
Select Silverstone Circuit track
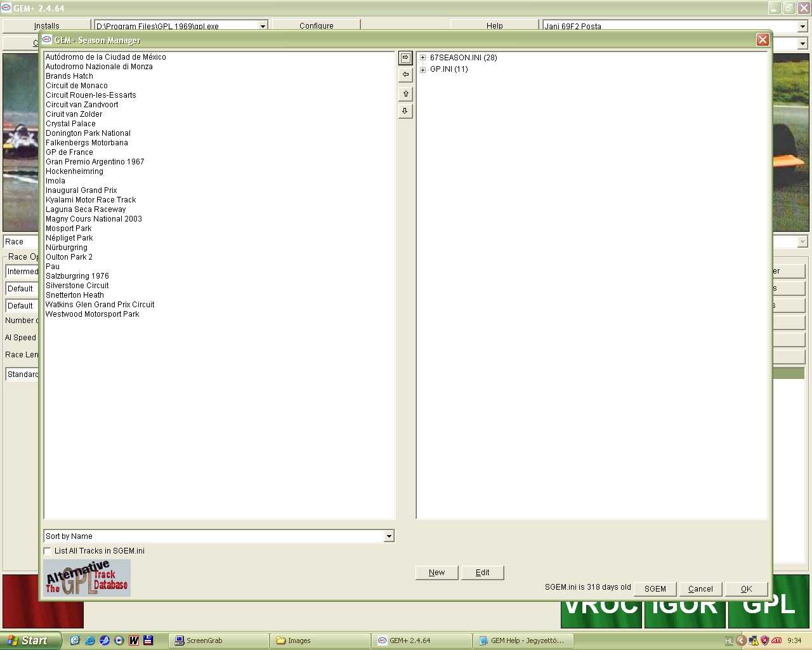(77, 286)
